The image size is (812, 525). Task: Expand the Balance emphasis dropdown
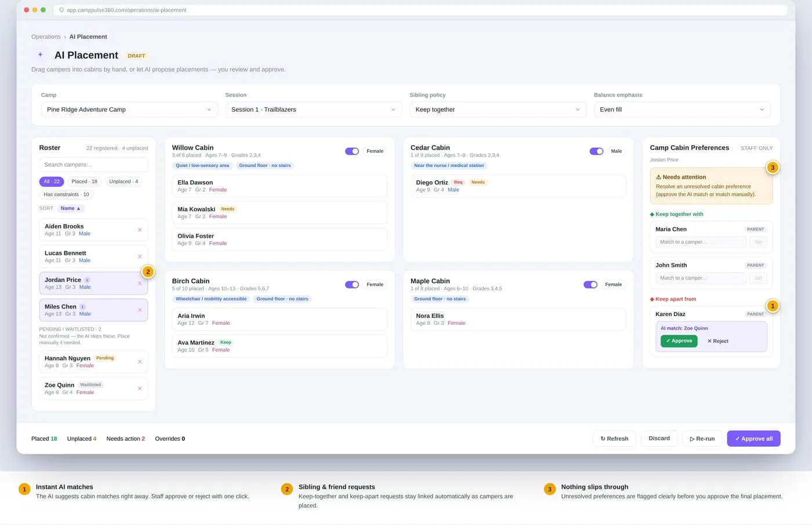click(682, 110)
